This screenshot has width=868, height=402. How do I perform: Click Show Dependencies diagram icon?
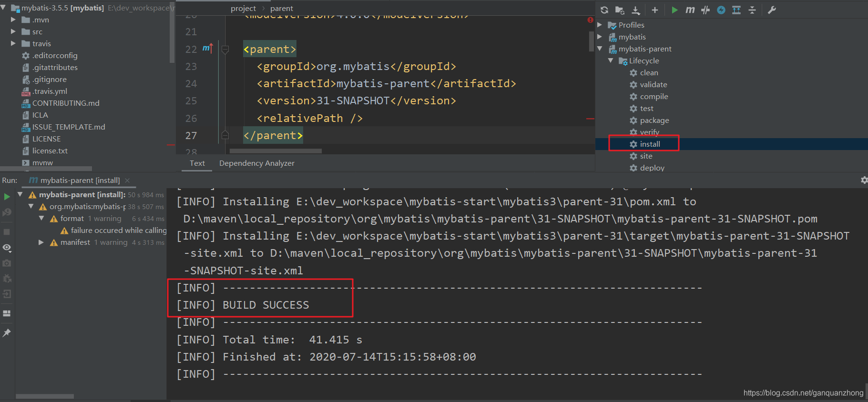736,10
